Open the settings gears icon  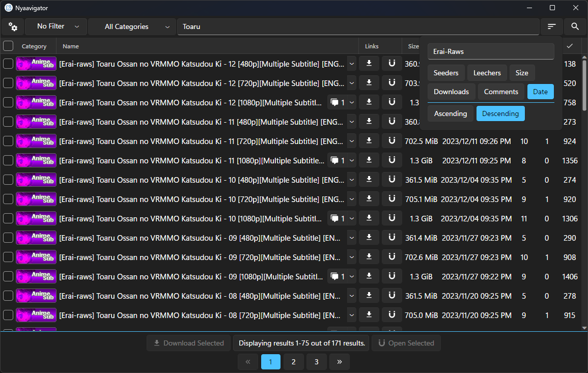point(13,26)
